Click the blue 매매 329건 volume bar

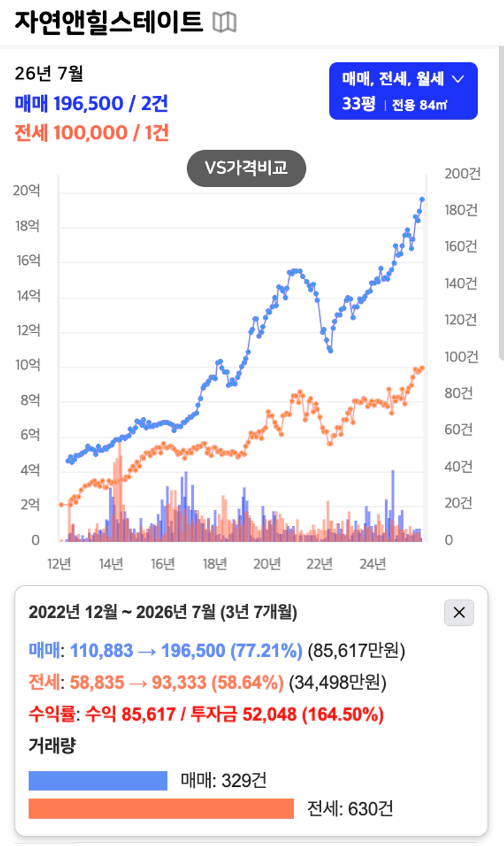pos(98,781)
